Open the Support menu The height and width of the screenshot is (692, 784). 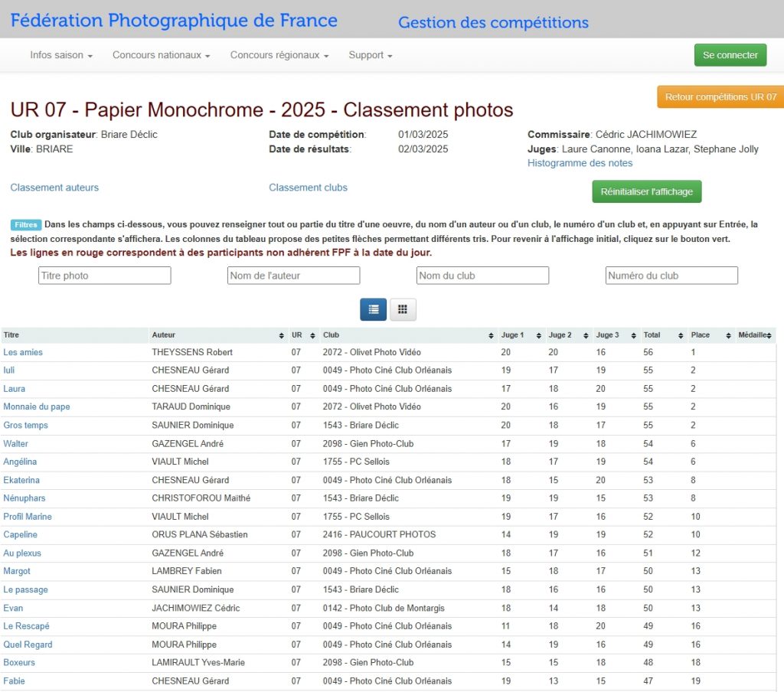point(371,55)
